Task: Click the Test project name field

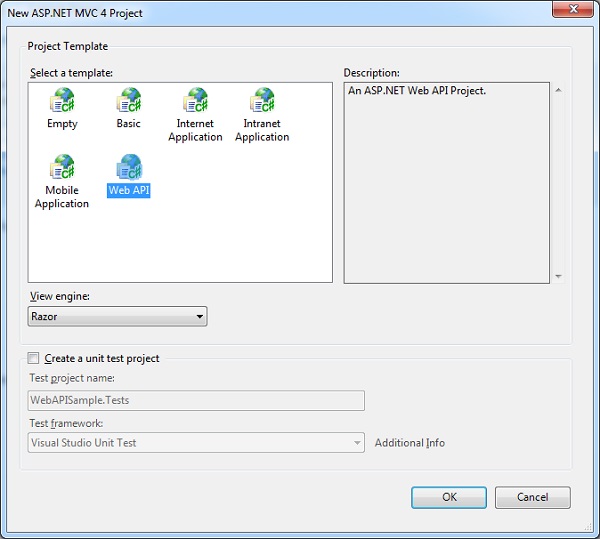Action: (x=196, y=400)
